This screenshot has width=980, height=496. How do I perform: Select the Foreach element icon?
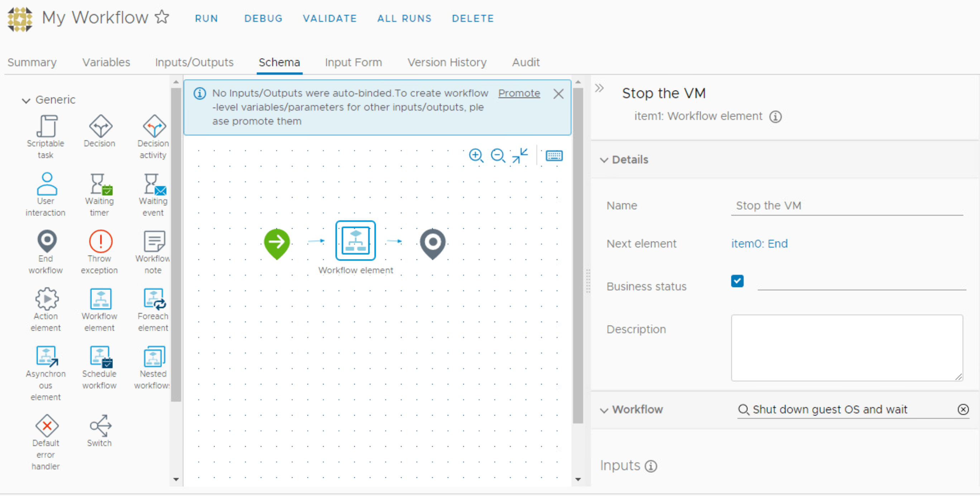(x=154, y=299)
